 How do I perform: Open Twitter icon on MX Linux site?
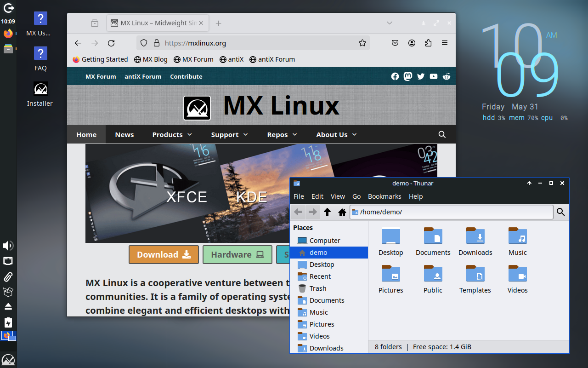(x=421, y=76)
